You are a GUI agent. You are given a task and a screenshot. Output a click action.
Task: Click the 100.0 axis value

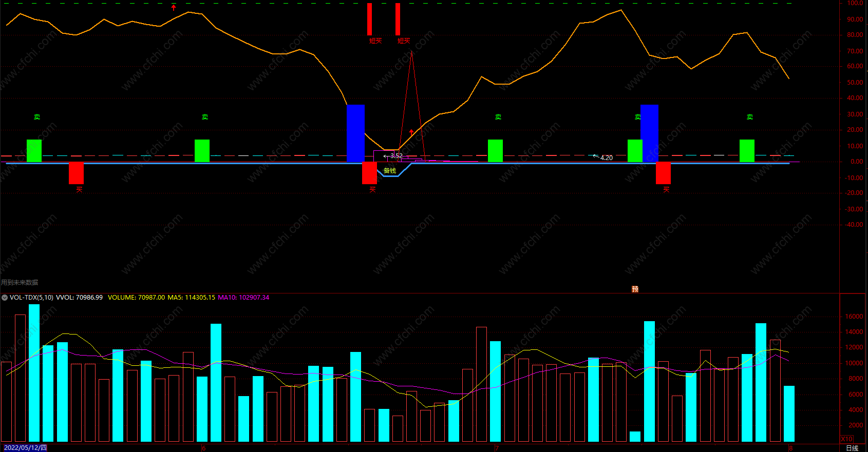click(855, 3)
